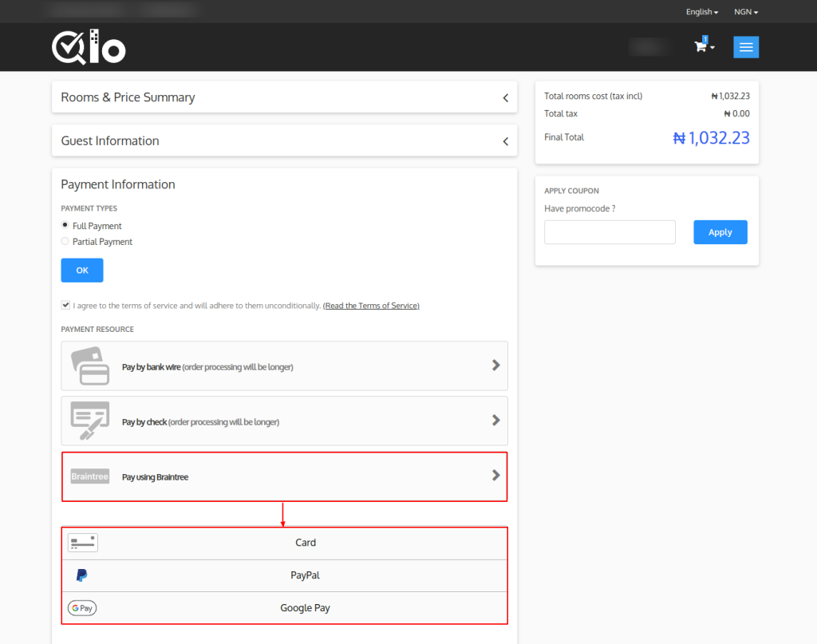Open the hamburger navigation menu

click(x=746, y=47)
